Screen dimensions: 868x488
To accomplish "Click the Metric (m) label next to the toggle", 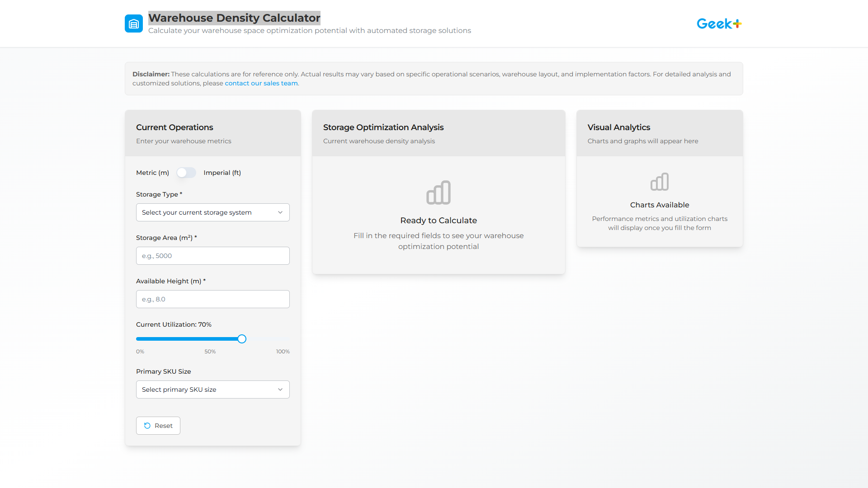I will click(152, 173).
